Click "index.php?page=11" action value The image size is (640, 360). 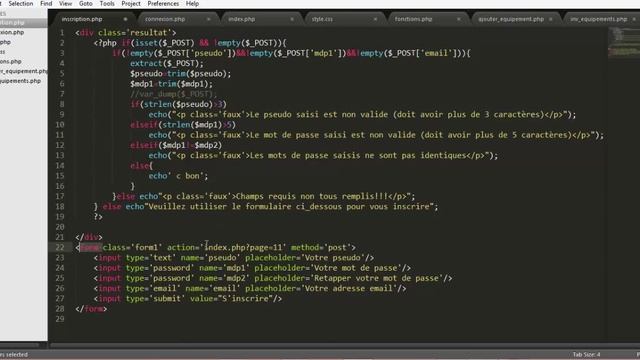click(x=243, y=247)
